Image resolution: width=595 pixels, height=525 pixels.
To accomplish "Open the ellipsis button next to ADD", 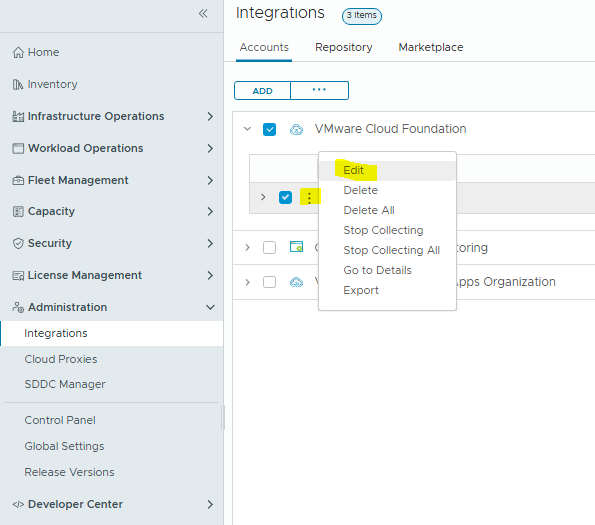I will click(x=320, y=90).
